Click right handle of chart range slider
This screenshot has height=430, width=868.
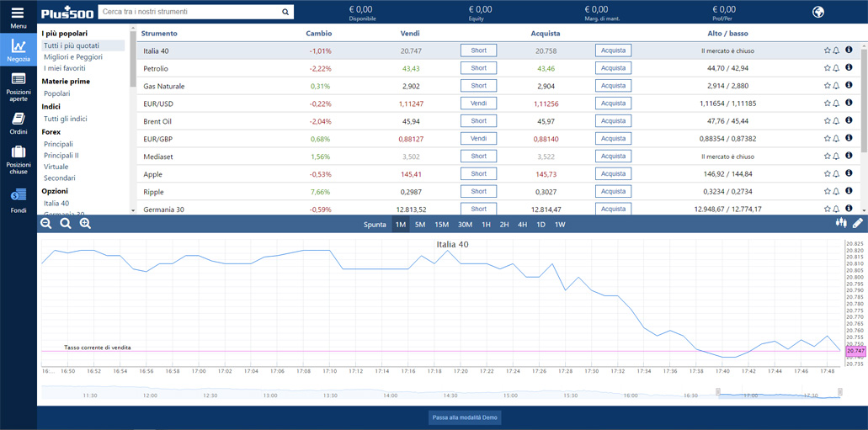pos(840,392)
